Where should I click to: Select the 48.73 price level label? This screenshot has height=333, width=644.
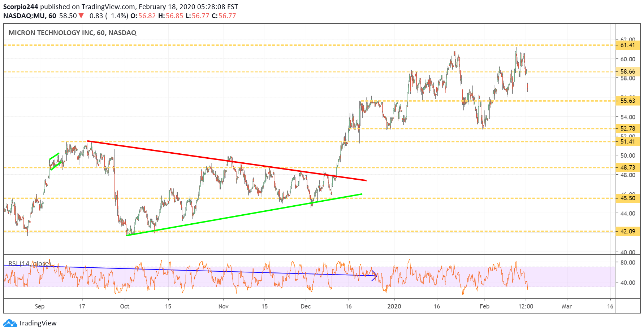[628, 167]
